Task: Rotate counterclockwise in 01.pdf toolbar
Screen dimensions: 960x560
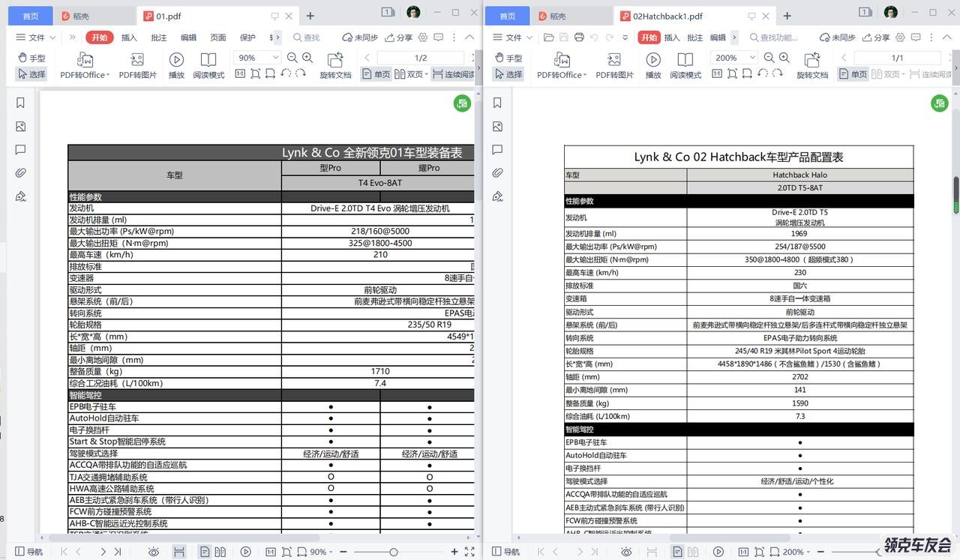Action: coord(286,73)
